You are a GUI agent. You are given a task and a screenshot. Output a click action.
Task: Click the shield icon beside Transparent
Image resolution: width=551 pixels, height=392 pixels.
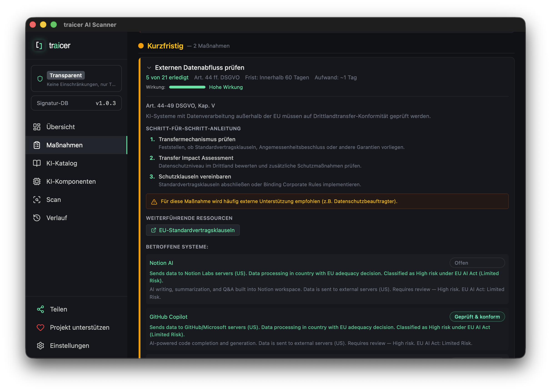40,79
